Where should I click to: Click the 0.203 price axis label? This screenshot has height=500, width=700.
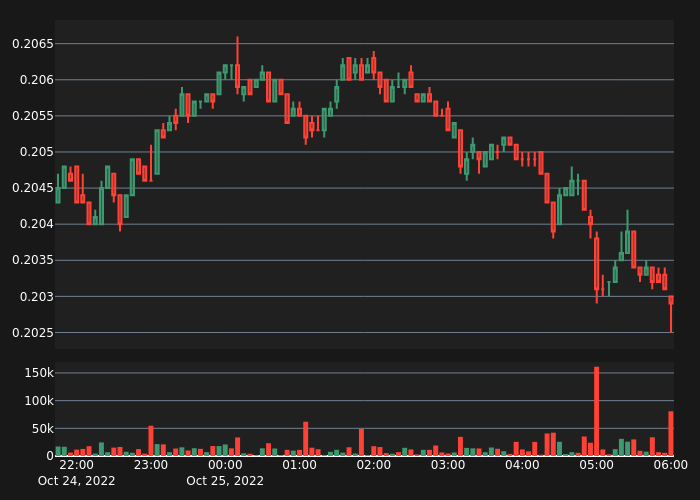tap(37, 296)
